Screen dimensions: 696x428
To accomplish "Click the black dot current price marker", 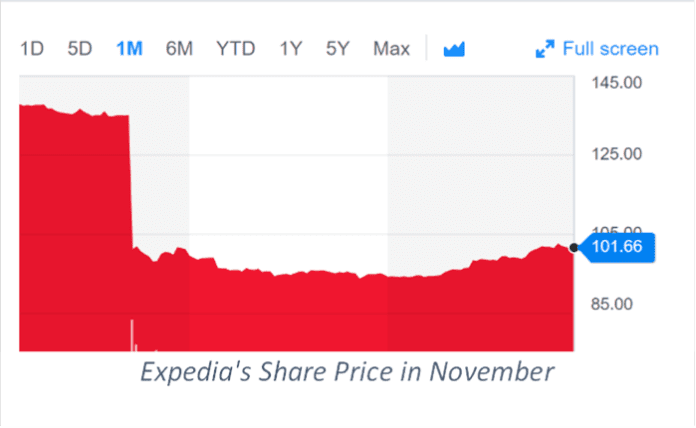I will [574, 247].
